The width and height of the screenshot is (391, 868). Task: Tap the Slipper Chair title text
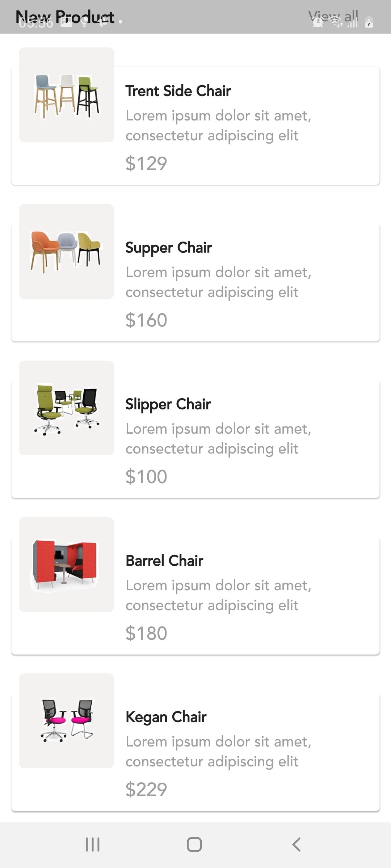point(168,404)
